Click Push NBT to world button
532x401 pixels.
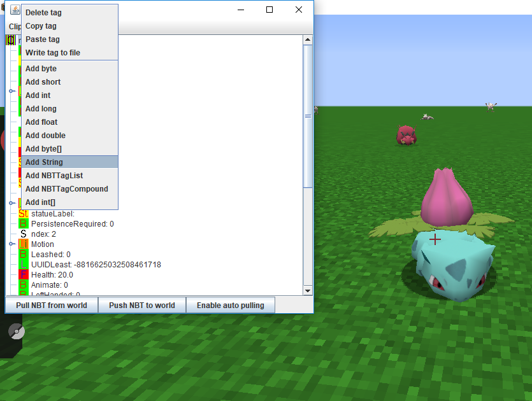tap(142, 306)
